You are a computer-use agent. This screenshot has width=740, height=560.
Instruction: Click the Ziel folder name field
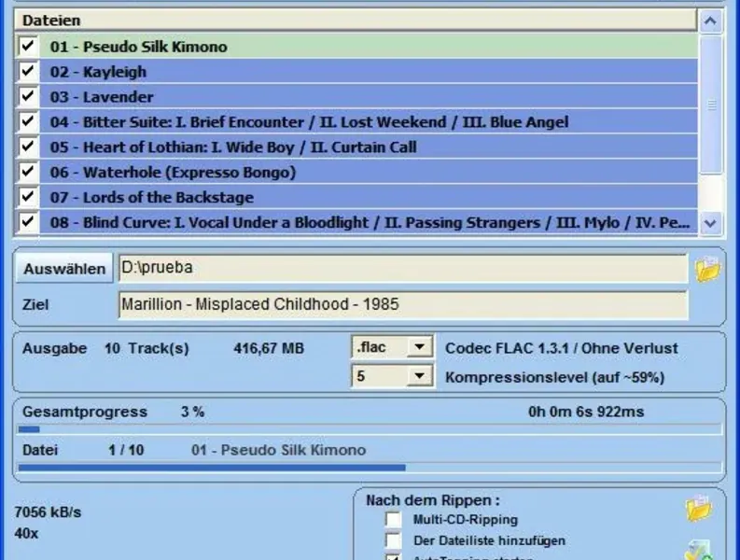tap(402, 304)
